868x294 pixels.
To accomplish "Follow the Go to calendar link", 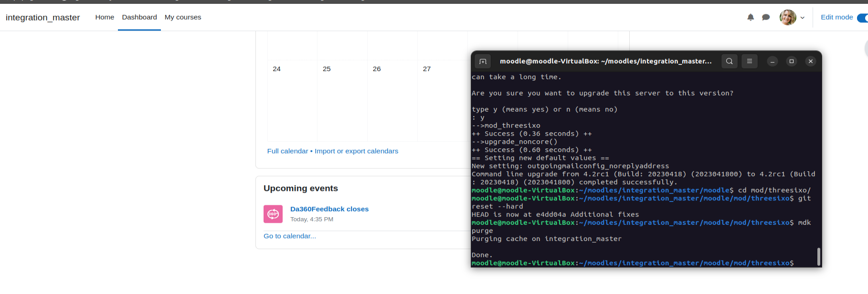I will click(x=290, y=236).
